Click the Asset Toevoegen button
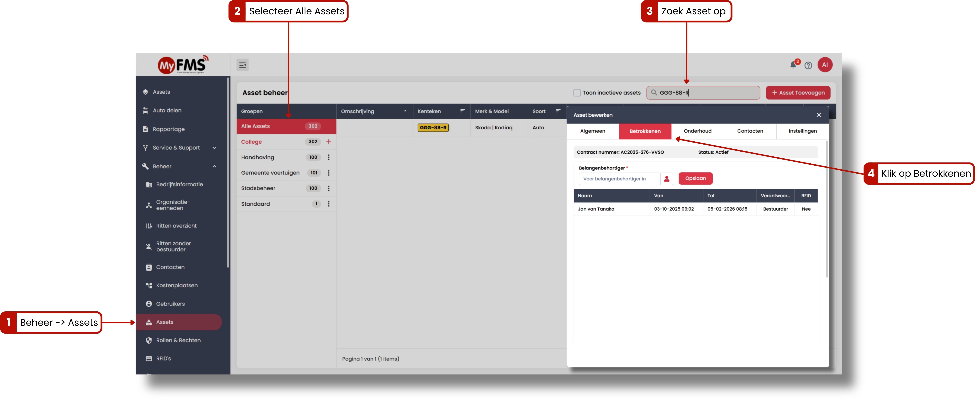The width and height of the screenshot is (980, 402). click(x=798, y=93)
